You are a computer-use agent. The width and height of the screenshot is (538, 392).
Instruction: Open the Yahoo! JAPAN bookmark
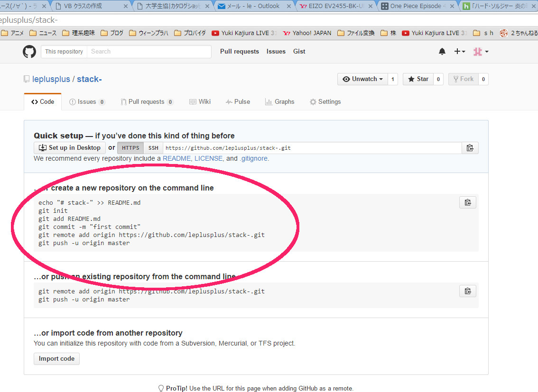(307, 33)
